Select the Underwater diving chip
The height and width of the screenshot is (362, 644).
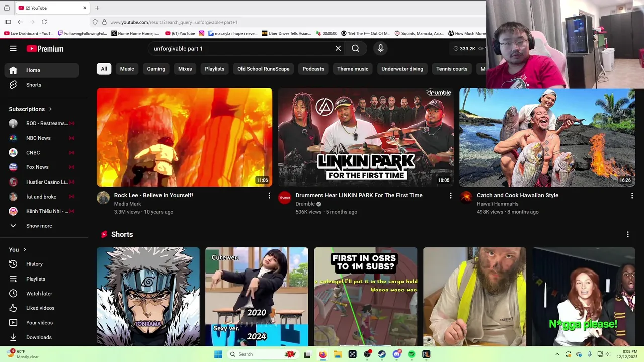tap(403, 69)
